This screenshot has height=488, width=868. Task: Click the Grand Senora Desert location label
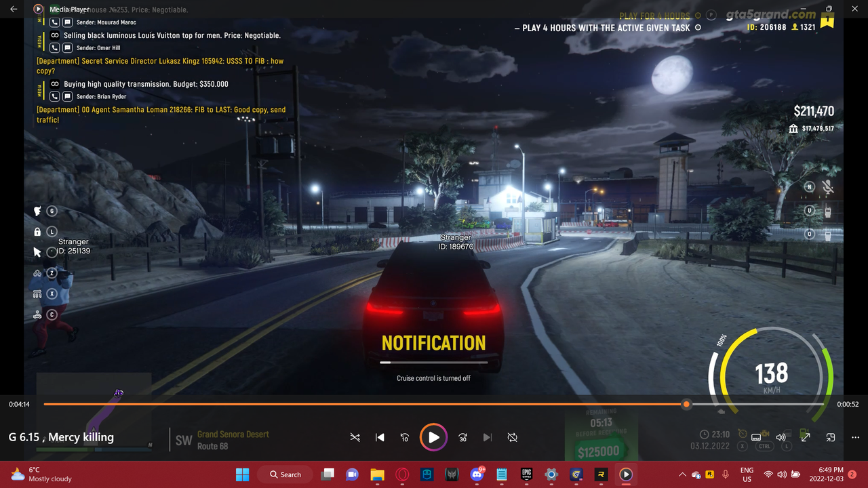pos(233,434)
